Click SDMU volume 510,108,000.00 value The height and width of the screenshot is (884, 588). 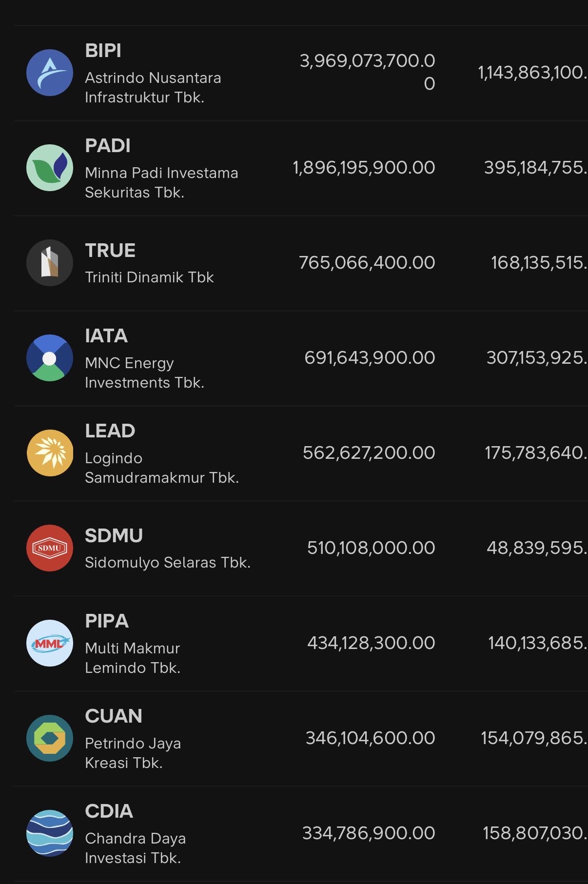[371, 548]
